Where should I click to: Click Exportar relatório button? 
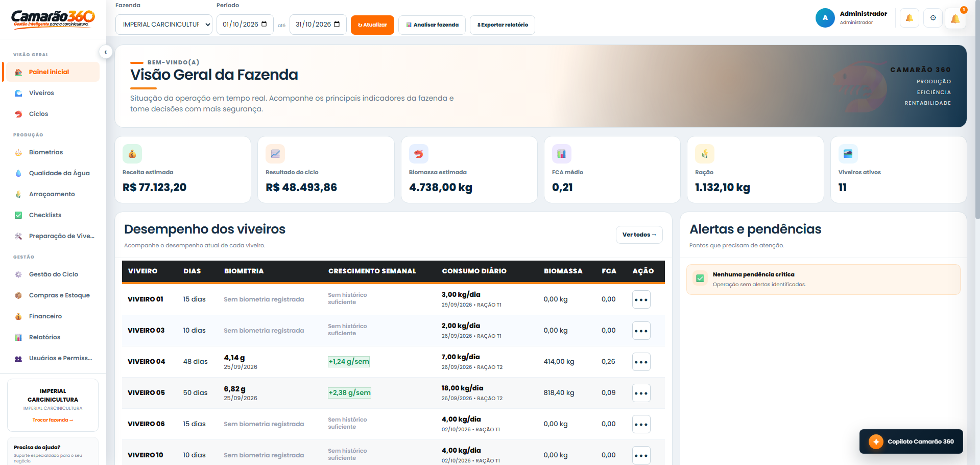pyautogui.click(x=503, y=25)
